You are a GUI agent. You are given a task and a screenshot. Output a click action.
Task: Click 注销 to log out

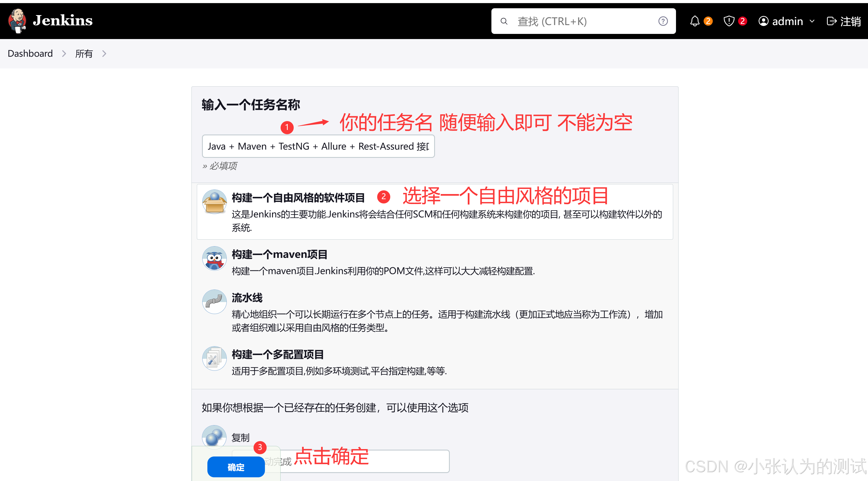click(x=850, y=21)
